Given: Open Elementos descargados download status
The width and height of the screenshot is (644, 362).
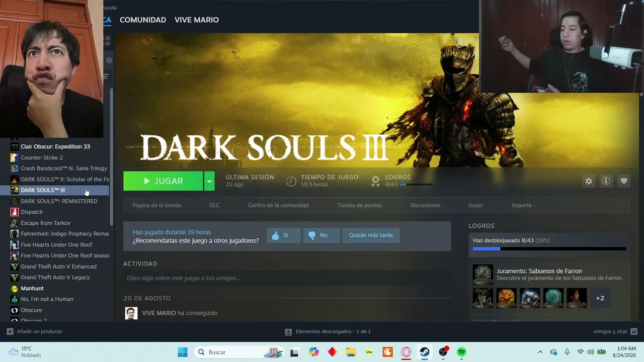Looking at the screenshot, I should coord(328,332).
